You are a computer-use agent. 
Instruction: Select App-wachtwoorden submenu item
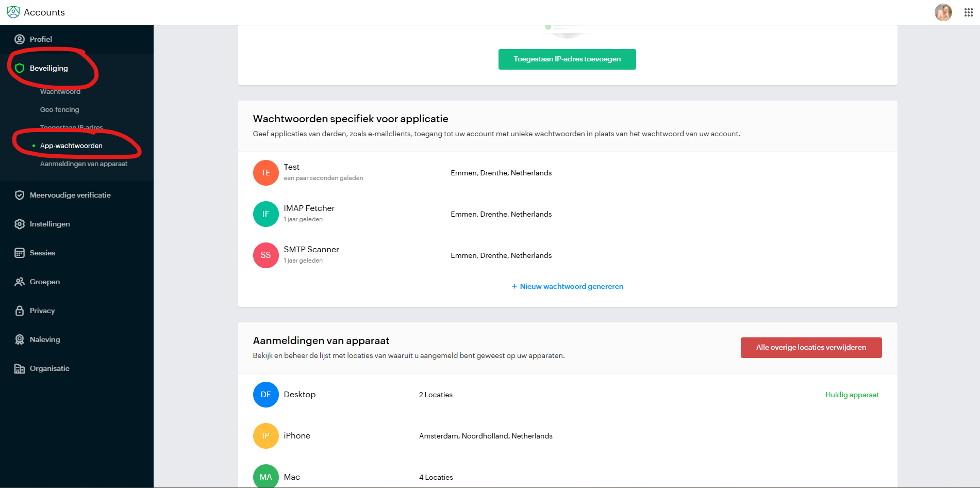[x=71, y=145]
